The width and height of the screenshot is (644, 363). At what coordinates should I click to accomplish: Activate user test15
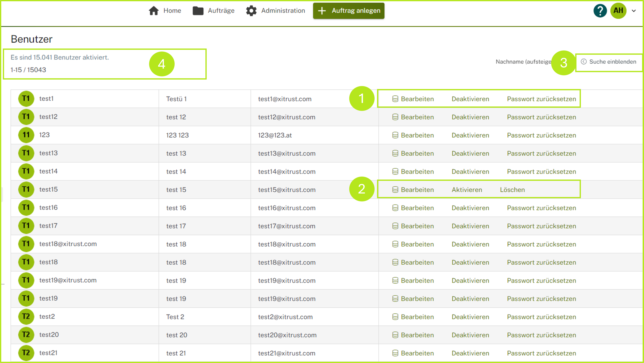tap(467, 190)
